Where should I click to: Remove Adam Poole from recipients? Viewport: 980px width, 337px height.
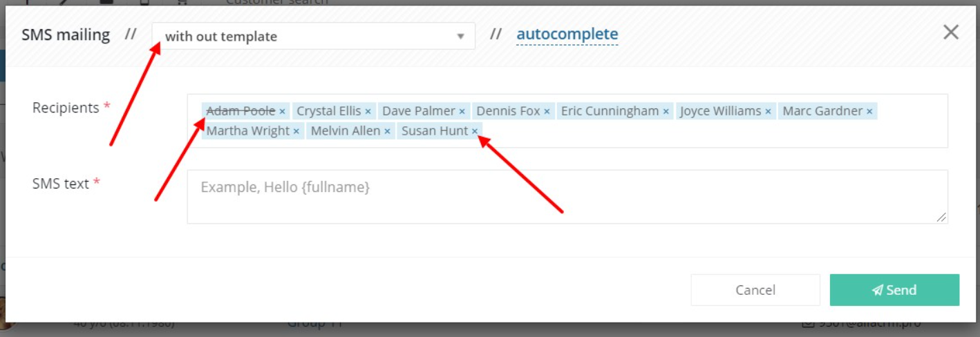[x=282, y=111]
